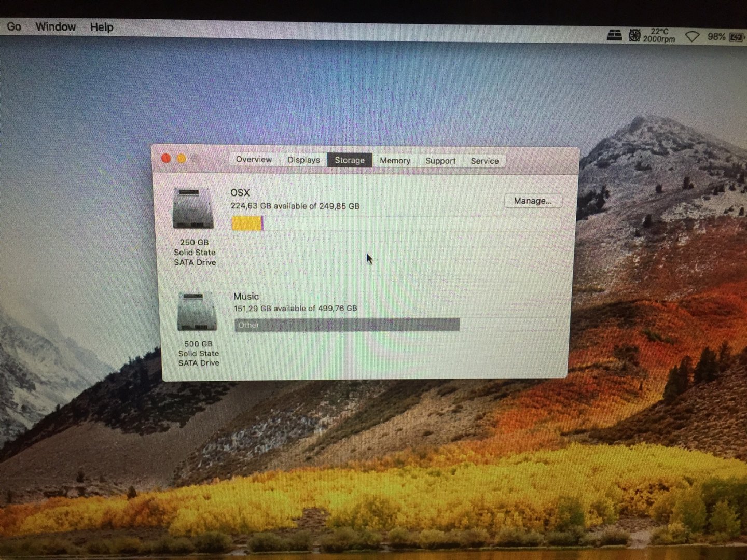This screenshot has height=560, width=747.
Task: Open the Support tab
Action: 440,161
